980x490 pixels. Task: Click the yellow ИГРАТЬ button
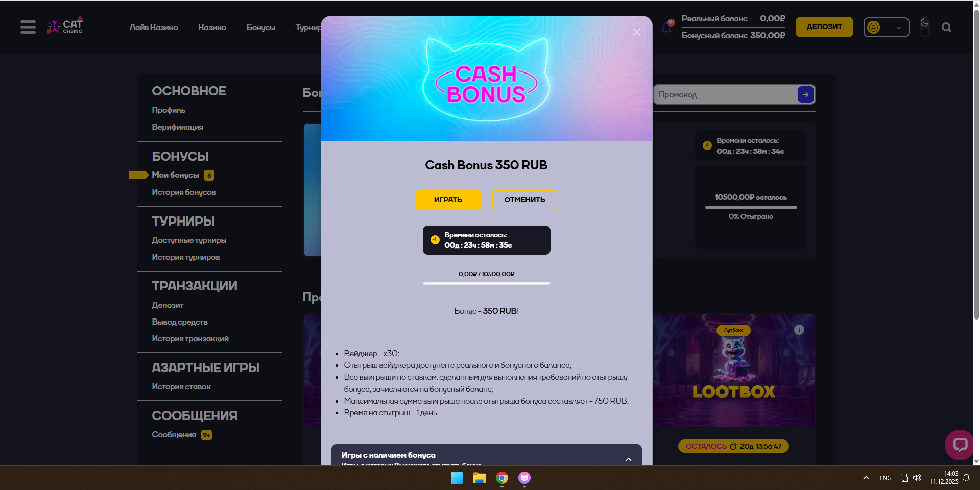pos(448,200)
